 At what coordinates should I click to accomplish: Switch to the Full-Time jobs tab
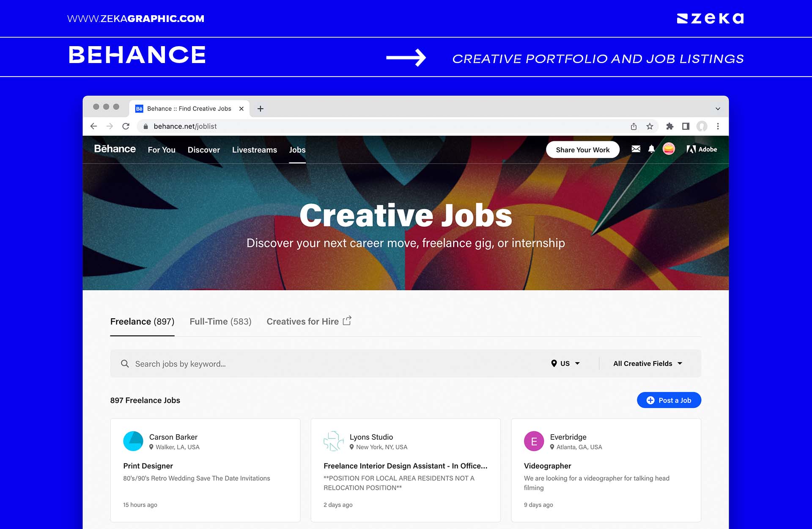click(x=220, y=321)
